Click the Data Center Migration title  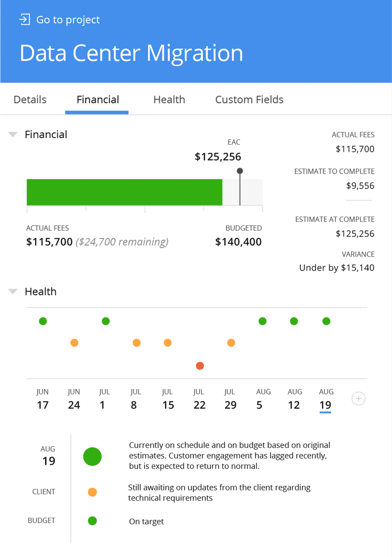(x=131, y=54)
